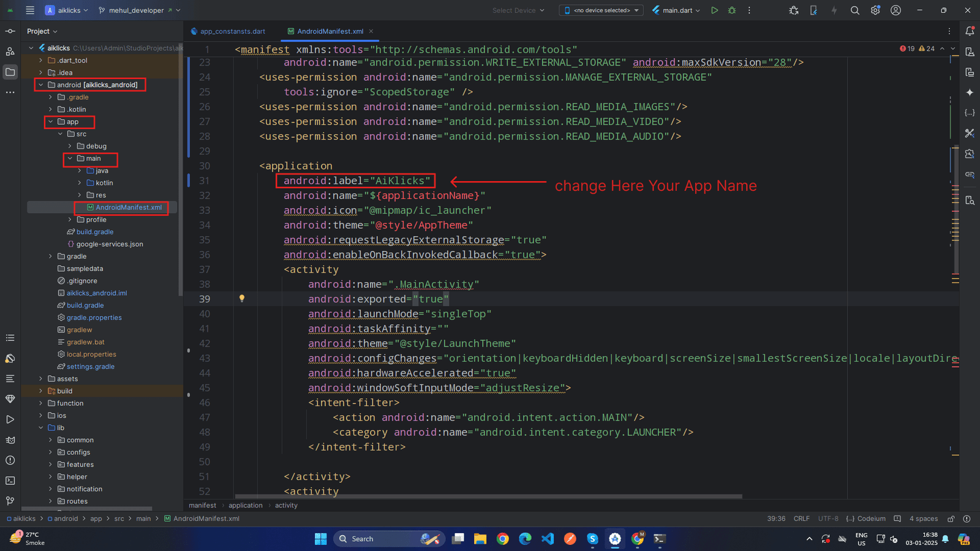This screenshot has height=551, width=980.
Task: Click the Debug bug icon
Action: click(x=732, y=10)
